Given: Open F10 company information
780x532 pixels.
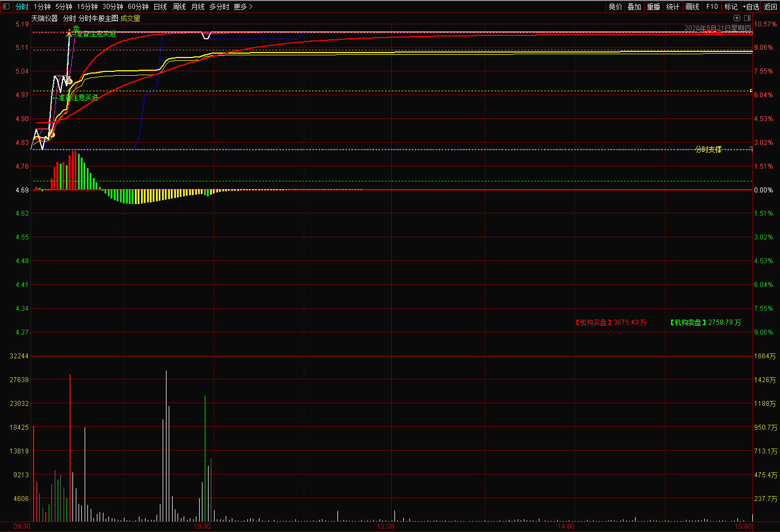Looking at the screenshot, I should click(712, 7).
